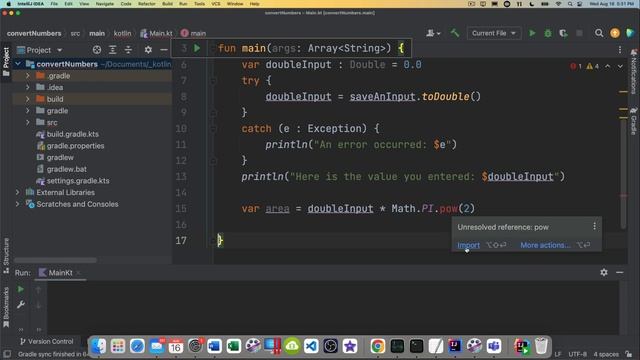Select gradle.properties file
This screenshot has width=640, height=360.
point(75,146)
